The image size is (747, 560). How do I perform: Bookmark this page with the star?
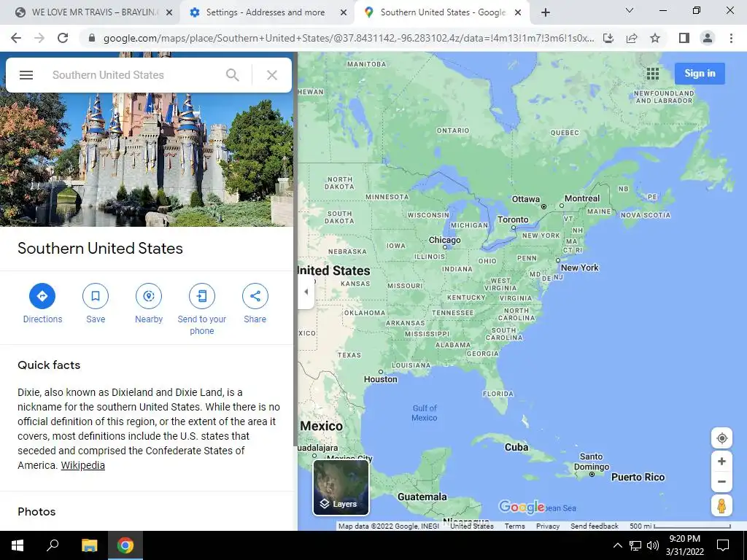point(655,38)
